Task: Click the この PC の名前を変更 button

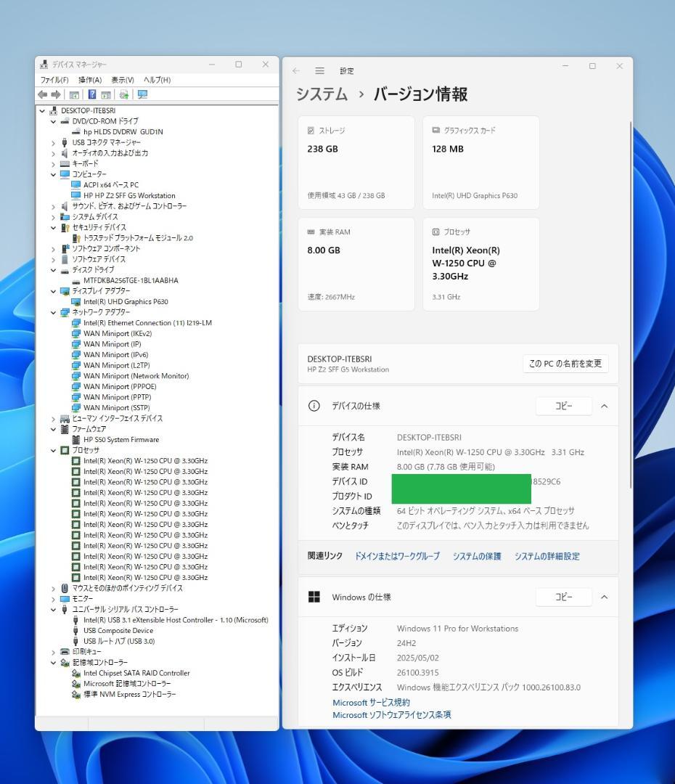Action: coord(566,363)
